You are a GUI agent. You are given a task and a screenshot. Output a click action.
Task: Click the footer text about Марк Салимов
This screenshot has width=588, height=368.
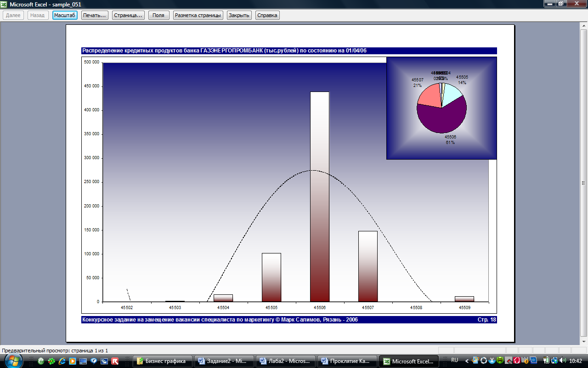point(220,320)
